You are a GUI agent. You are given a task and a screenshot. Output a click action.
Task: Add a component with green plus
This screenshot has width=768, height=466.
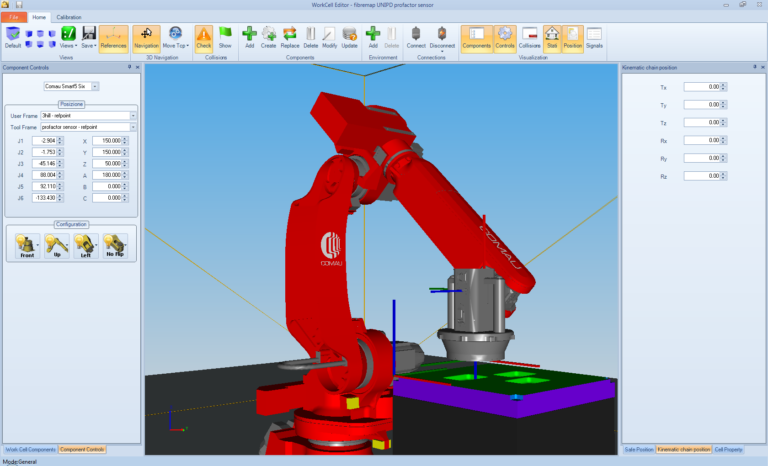(x=249, y=38)
